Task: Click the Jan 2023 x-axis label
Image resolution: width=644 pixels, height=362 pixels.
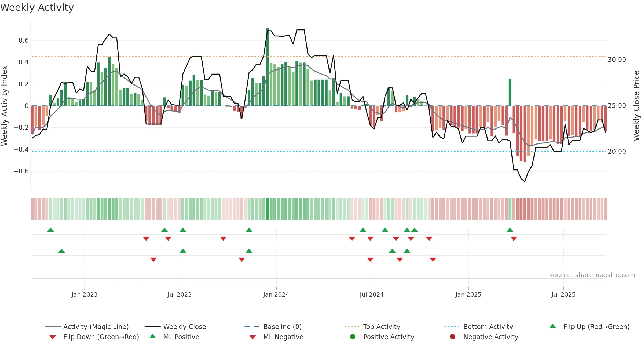Action: click(85, 295)
